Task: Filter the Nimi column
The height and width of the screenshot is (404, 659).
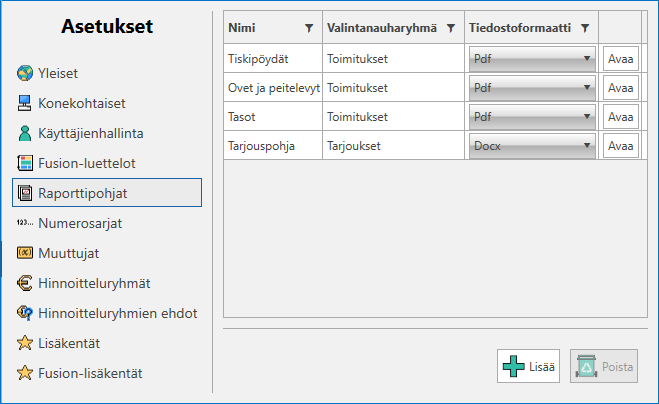Action: click(309, 28)
